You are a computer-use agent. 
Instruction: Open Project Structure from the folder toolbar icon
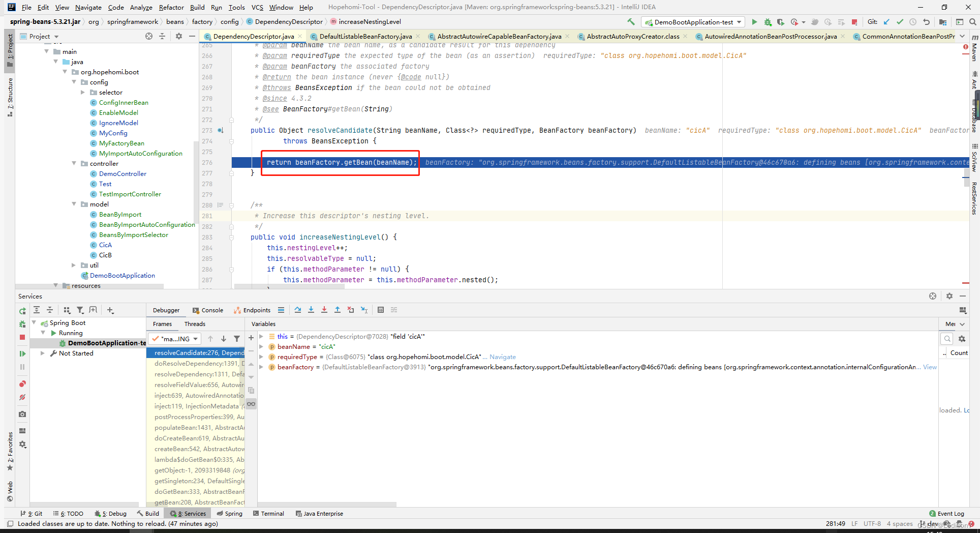point(943,22)
